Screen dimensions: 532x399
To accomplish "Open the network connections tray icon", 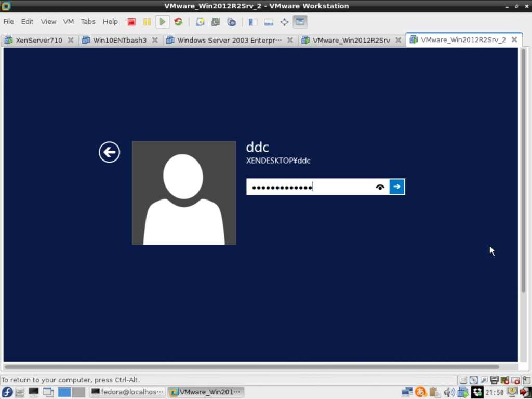I will point(407,392).
